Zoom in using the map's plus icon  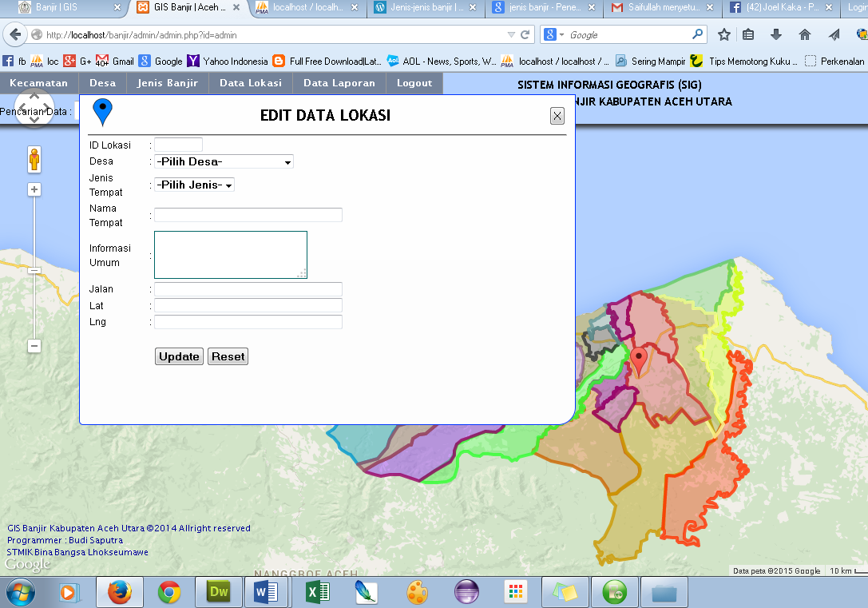point(34,189)
